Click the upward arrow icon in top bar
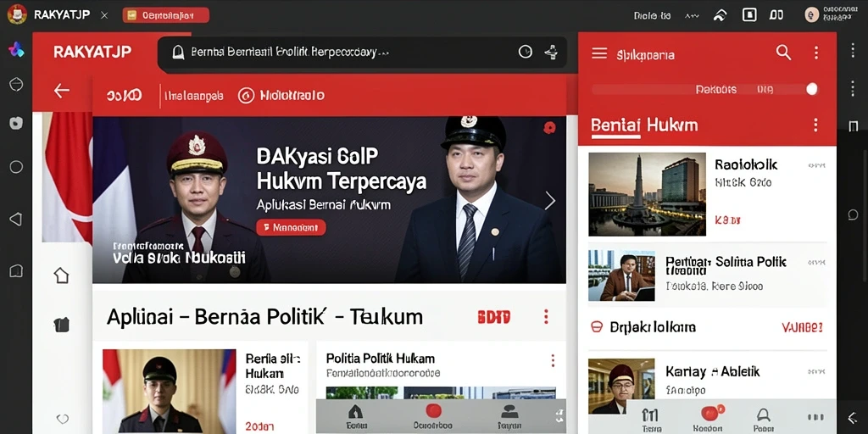The width and height of the screenshot is (868, 434). 720,15
